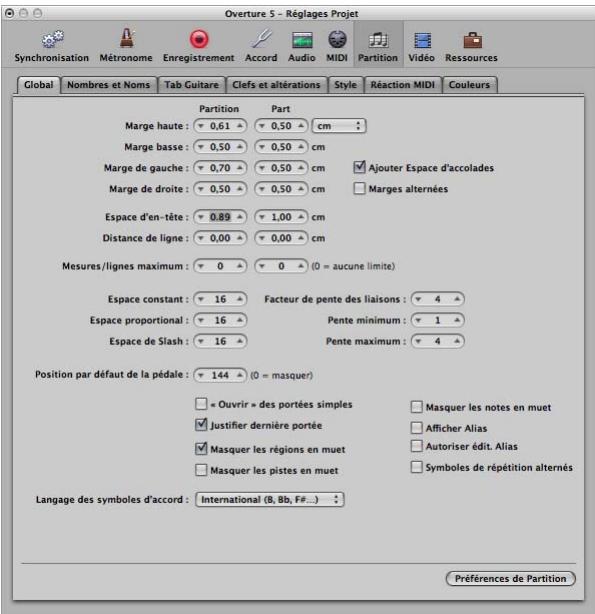Increase Espace d'en-tête Part value

tap(301, 217)
